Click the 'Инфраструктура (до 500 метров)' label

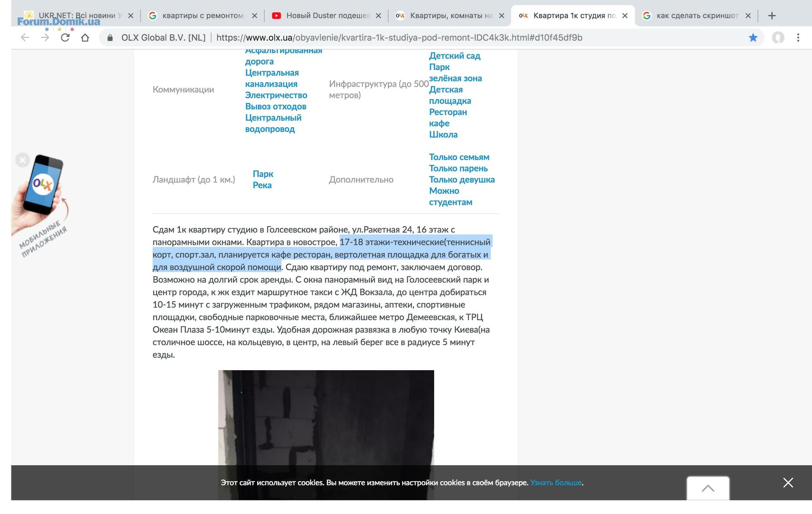(379, 90)
